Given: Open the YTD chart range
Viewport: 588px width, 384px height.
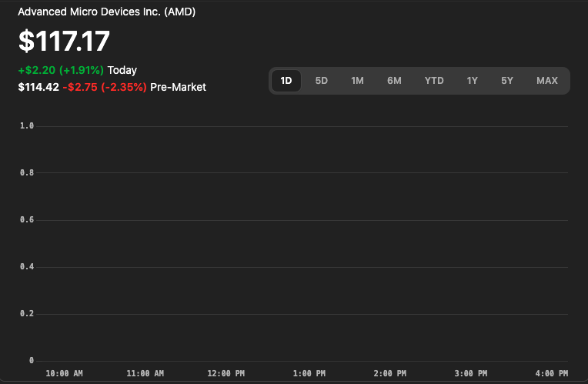Looking at the screenshot, I should click(434, 81).
